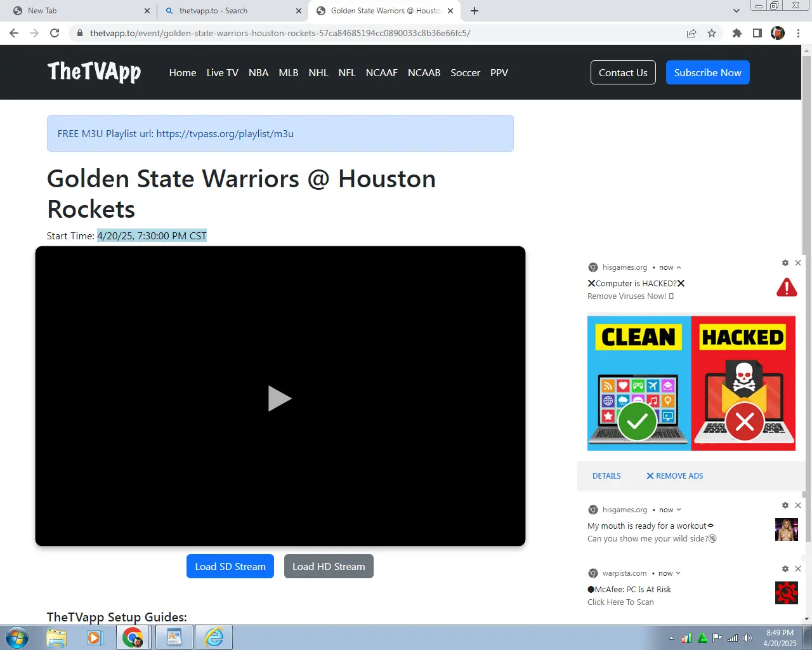
Task: Open the Live TV nav link
Action: (222, 72)
